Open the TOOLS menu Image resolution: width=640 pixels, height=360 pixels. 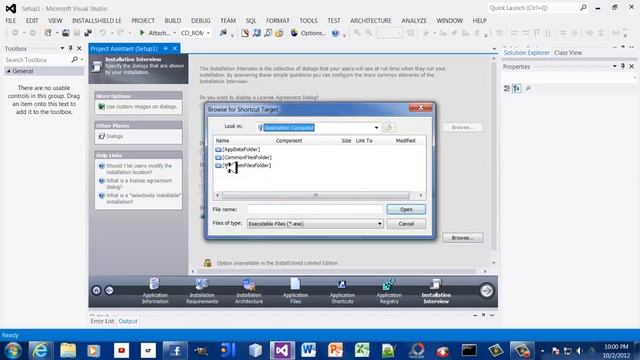[x=308, y=20]
